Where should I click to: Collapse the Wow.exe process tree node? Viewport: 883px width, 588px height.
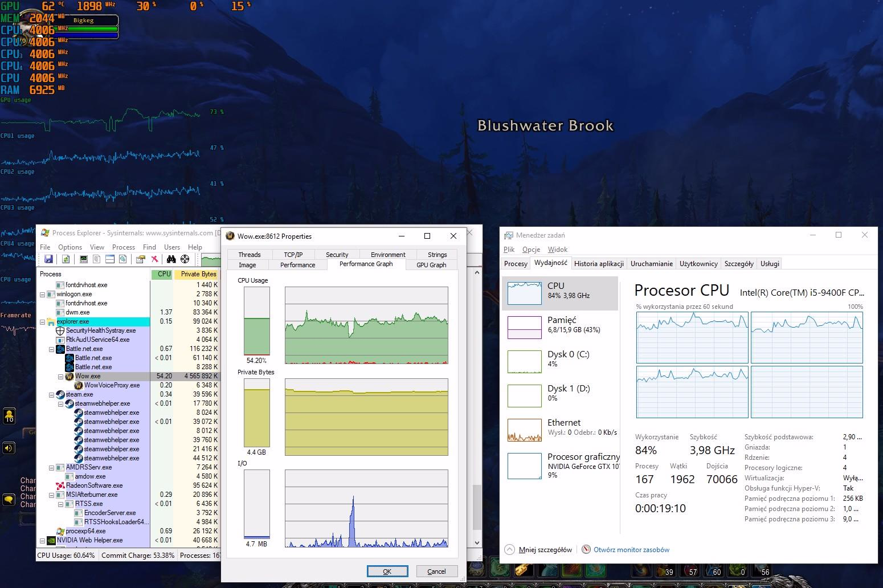point(61,377)
